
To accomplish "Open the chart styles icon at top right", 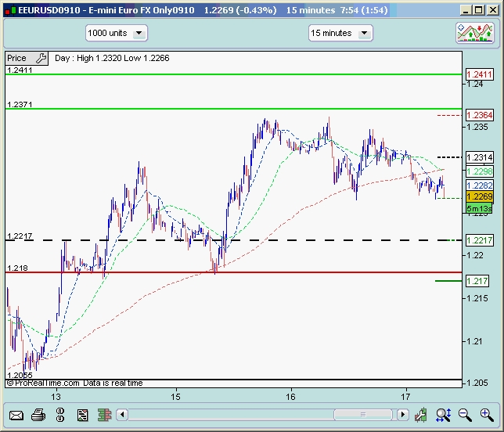I will tap(473, 34).
